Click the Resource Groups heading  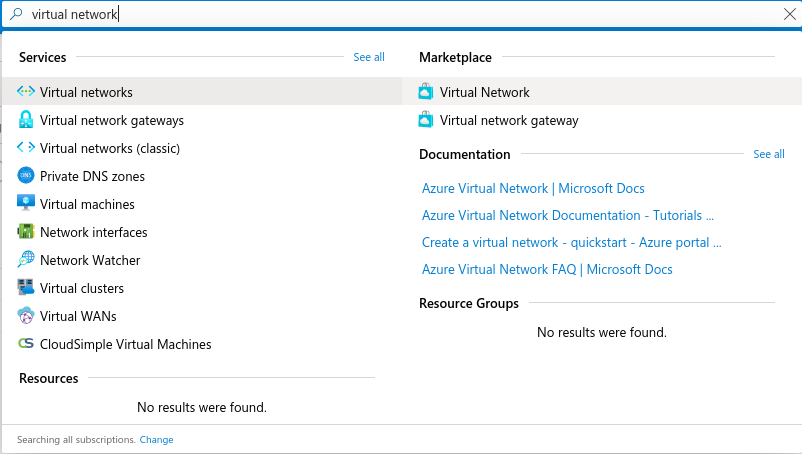point(469,303)
